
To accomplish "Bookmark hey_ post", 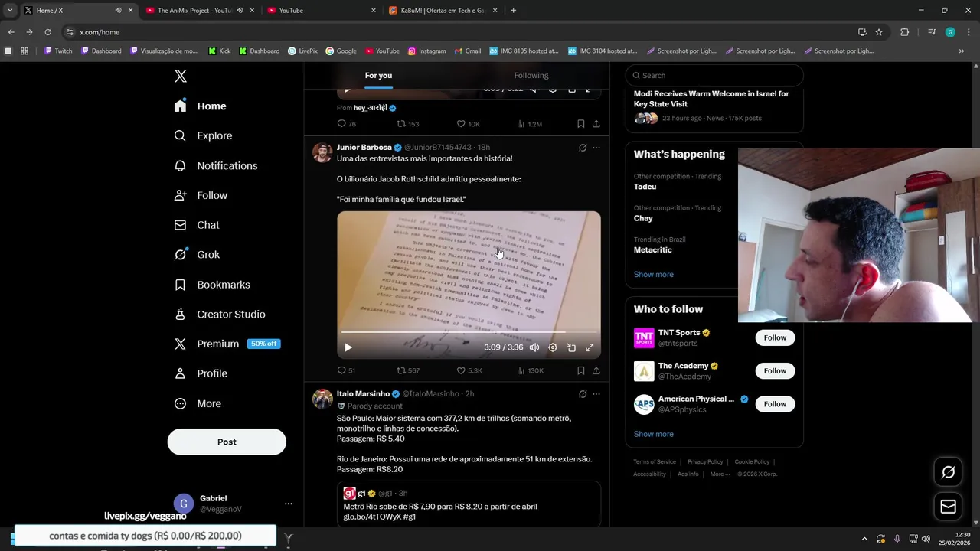I will click(x=581, y=124).
